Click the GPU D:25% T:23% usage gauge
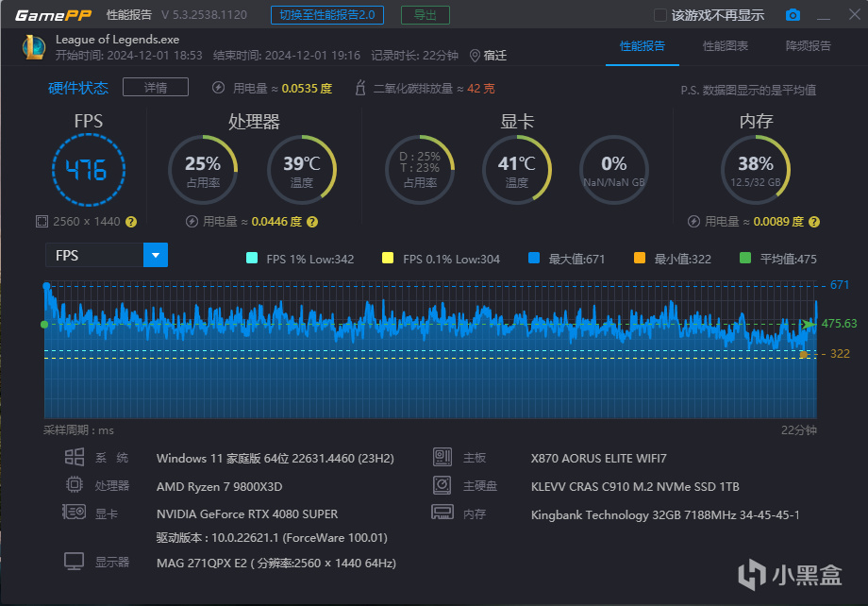This screenshot has width=868, height=606. 420,170
